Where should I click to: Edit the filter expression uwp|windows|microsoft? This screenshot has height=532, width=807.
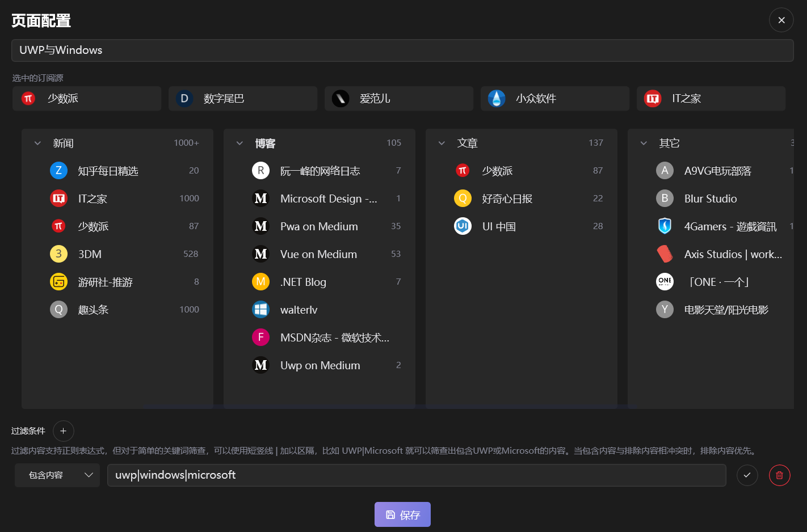[417, 475]
